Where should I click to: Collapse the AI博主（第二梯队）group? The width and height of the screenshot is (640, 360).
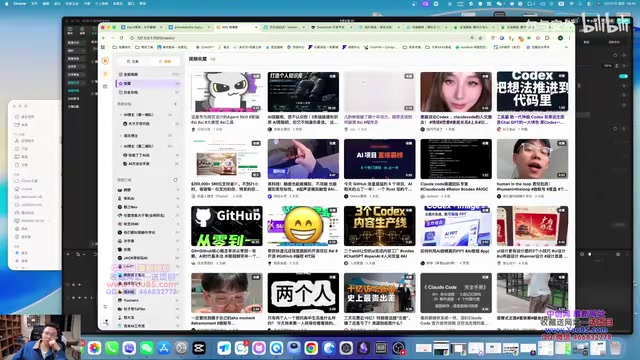point(121,146)
